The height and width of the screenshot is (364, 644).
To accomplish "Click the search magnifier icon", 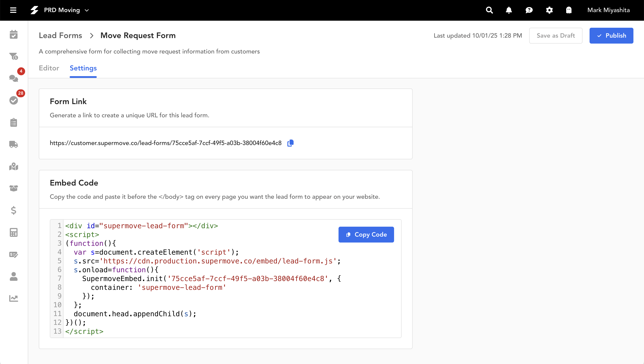I will 489,10.
